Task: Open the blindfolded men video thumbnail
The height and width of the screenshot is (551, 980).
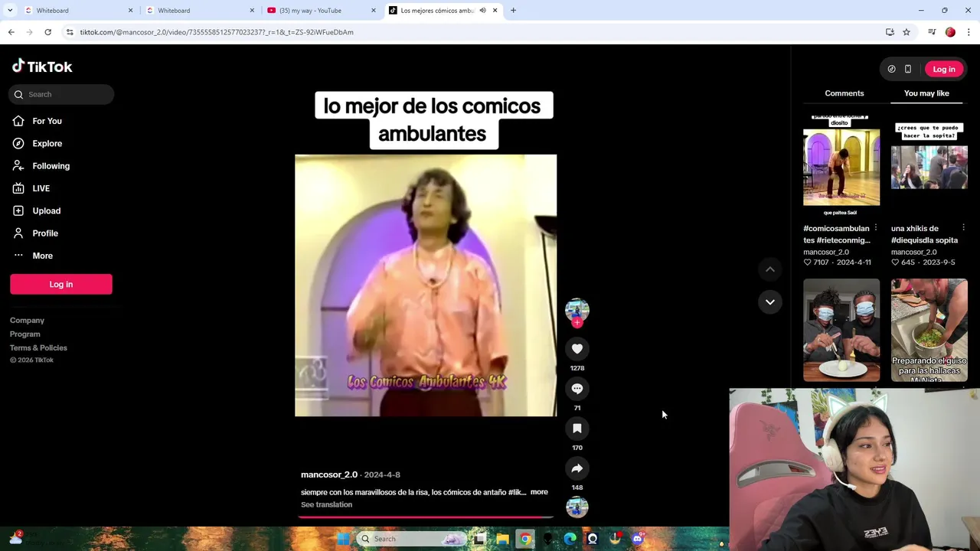Action: 841,330
